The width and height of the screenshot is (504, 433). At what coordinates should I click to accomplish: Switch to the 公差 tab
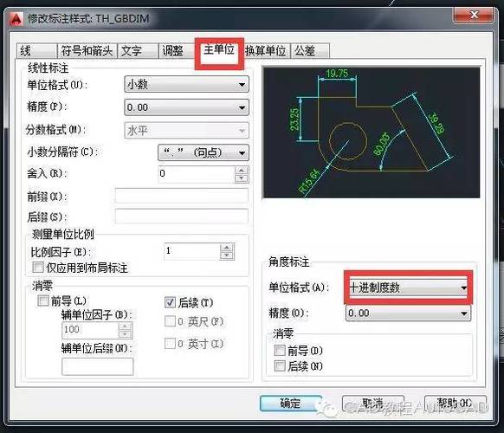point(310,51)
